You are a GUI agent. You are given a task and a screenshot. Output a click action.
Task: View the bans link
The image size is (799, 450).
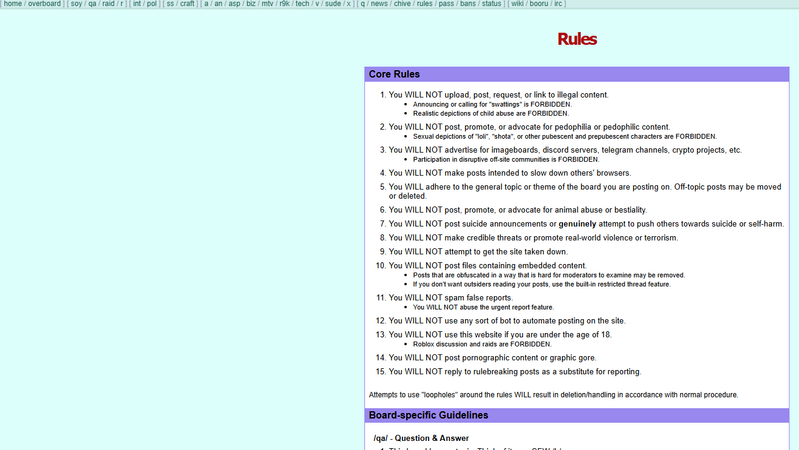pos(468,4)
